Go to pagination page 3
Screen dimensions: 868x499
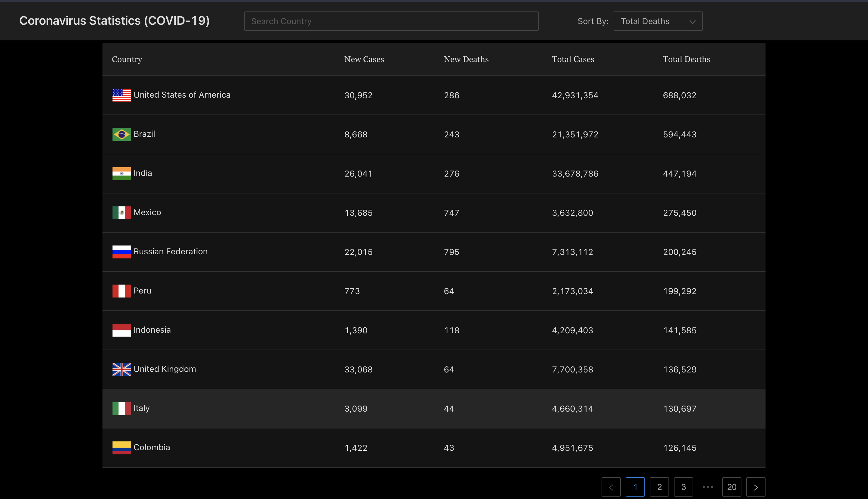click(x=683, y=487)
